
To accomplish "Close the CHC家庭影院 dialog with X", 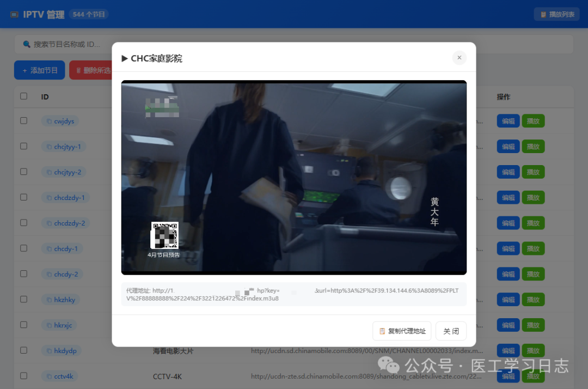I will 459,58.
